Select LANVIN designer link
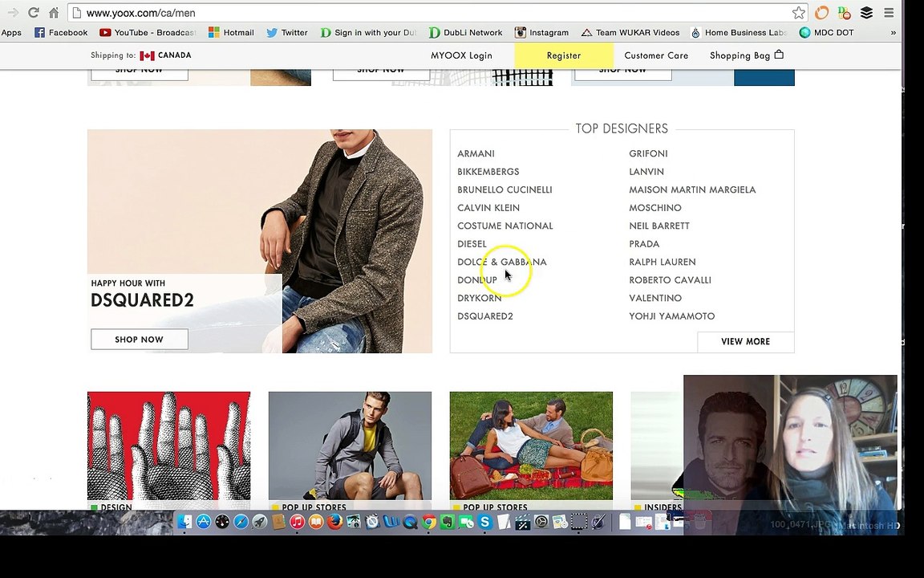924x578 pixels. (646, 172)
